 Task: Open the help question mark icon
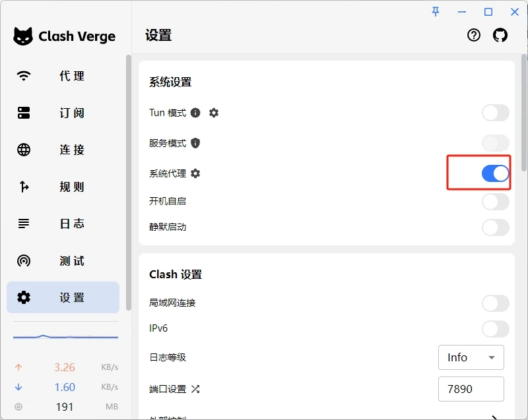(474, 36)
